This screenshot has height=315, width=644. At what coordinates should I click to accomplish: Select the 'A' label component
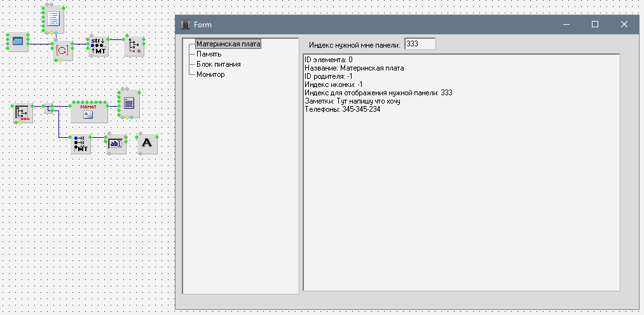click(x=147, y=144)
